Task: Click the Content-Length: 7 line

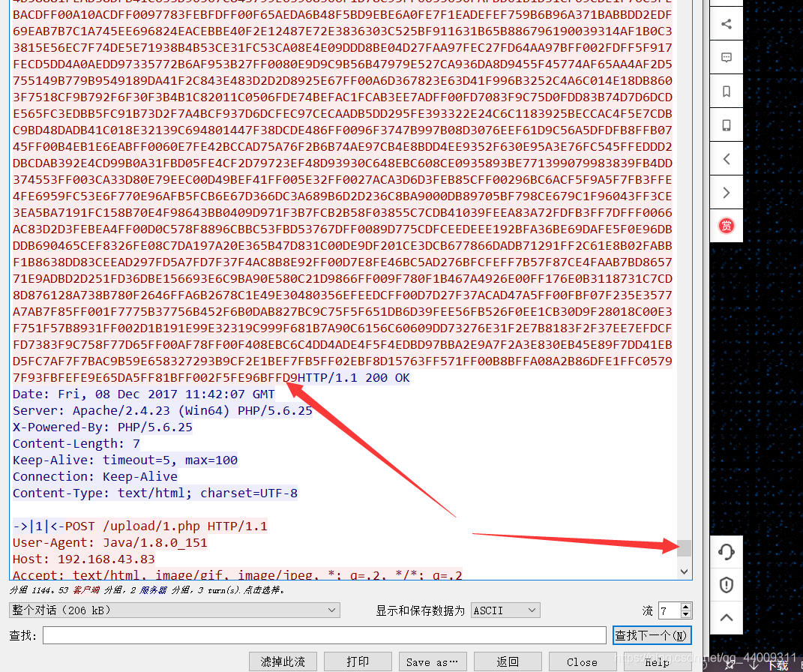Action: click(x=76, y=443)
